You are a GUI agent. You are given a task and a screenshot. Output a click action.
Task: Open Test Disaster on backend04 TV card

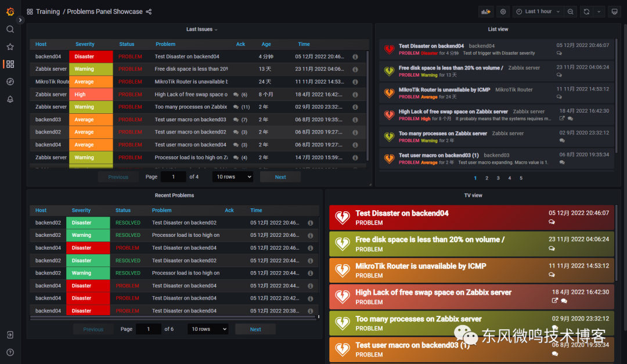pyautogui.click(x=471, y=218)
